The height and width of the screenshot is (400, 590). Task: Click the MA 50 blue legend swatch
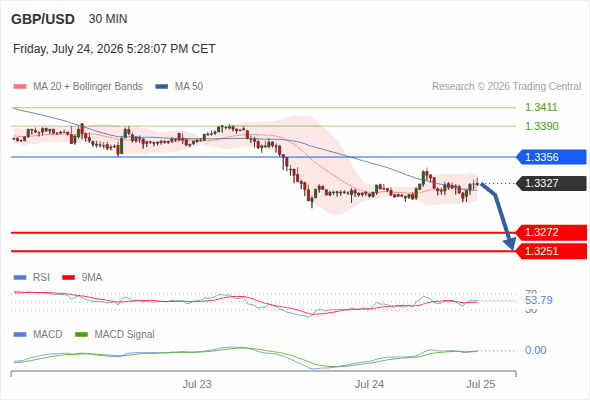(x=161, y=87)
